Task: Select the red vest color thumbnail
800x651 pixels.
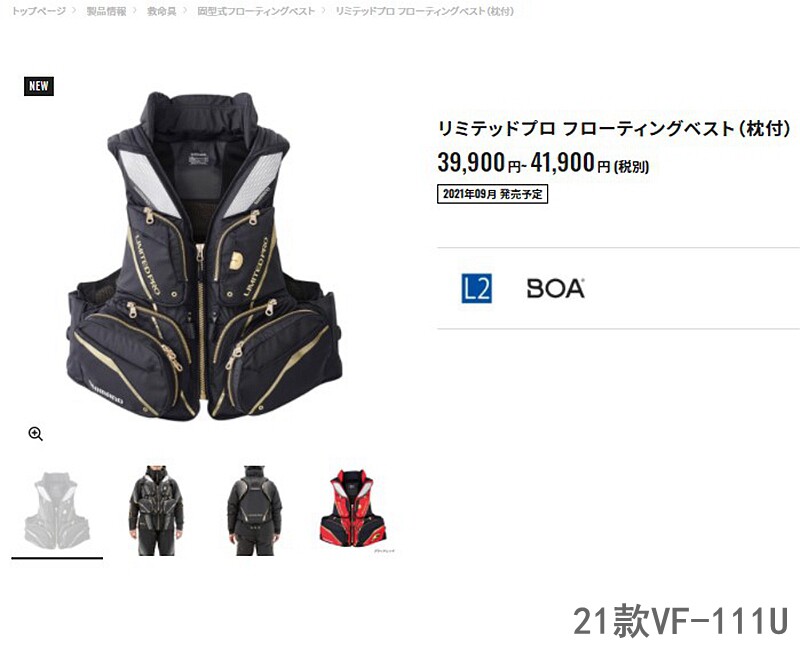Action: click(353, 508)
